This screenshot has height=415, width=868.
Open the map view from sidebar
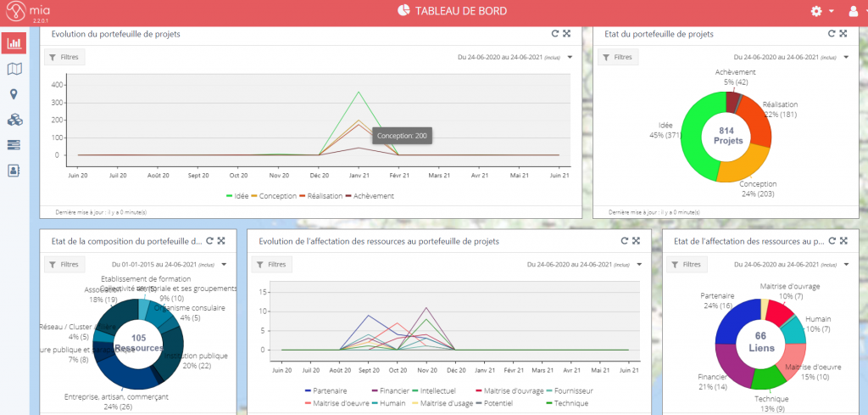click(x=14, y=68)
